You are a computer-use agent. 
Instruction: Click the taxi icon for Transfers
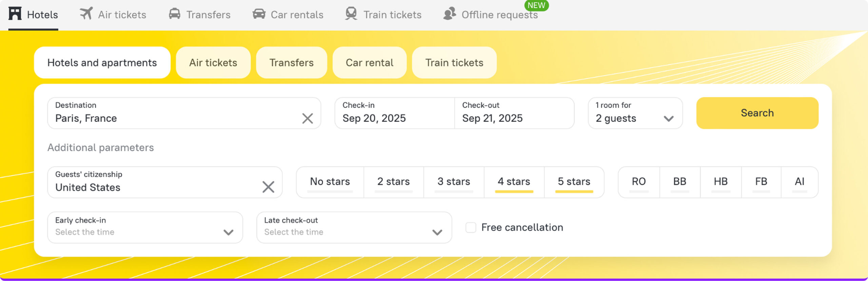coord(175,14)
